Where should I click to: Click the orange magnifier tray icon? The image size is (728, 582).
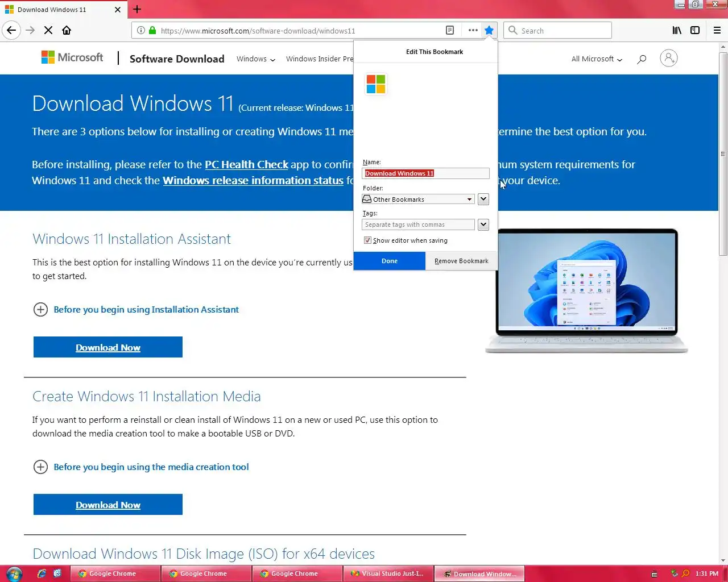coord(685,573)
